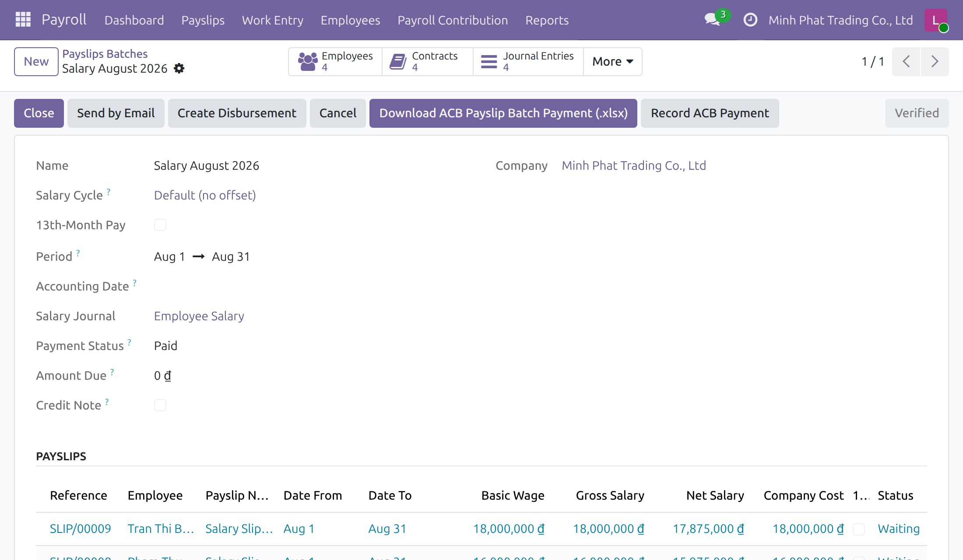Go to next record arrow
The width and height of the screenshot is (963, 560).
point(935,62)
